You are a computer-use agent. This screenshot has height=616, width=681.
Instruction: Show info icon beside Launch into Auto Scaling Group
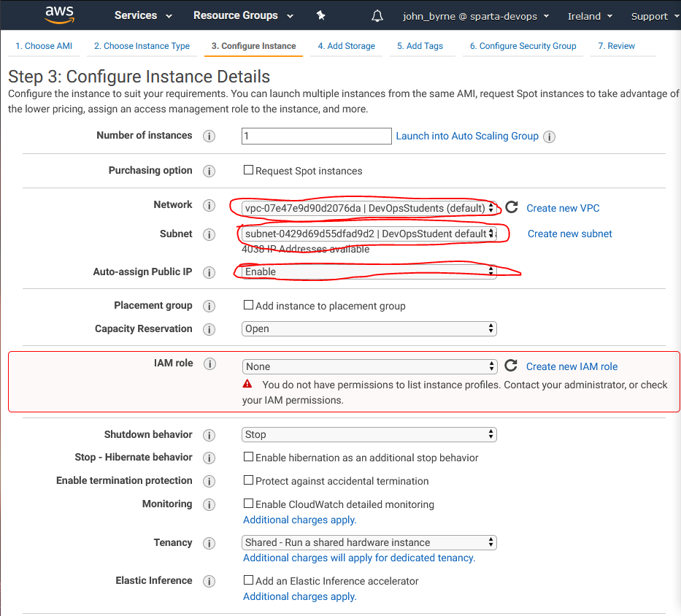coord(549,136)
